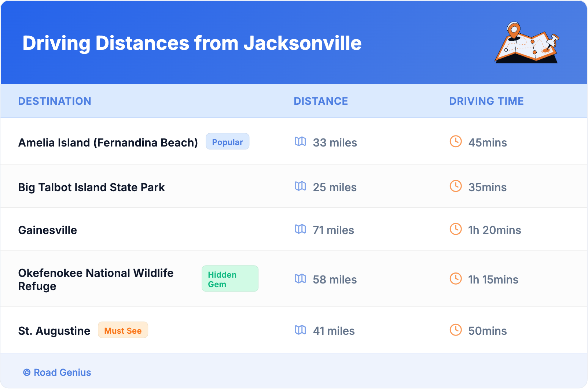Click the Driving Time column header
This screenshot has height=389, width=588.
(x=486, y=101)
